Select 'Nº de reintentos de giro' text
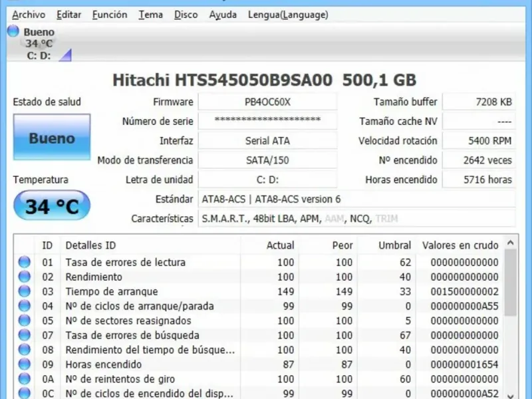The height and width of the screenshot is (399, 532). click(120, 379)
